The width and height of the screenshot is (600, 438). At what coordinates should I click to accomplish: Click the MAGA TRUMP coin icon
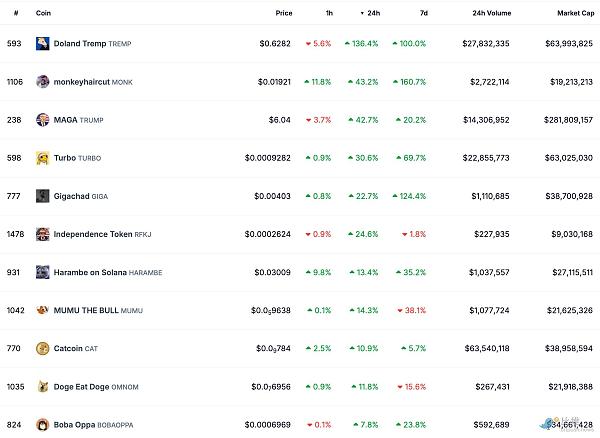pyautogui.click(x=42, y=120)
